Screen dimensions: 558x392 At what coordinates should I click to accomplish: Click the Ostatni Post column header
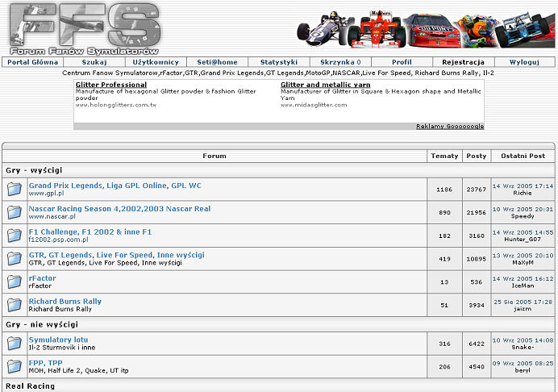(x=523, y=156)
